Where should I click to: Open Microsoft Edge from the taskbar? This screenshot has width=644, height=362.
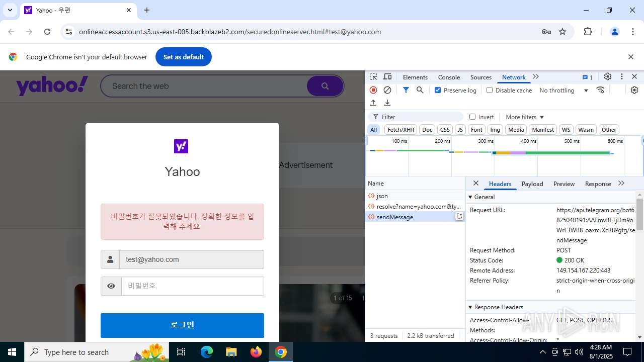[x=207, y=352]
